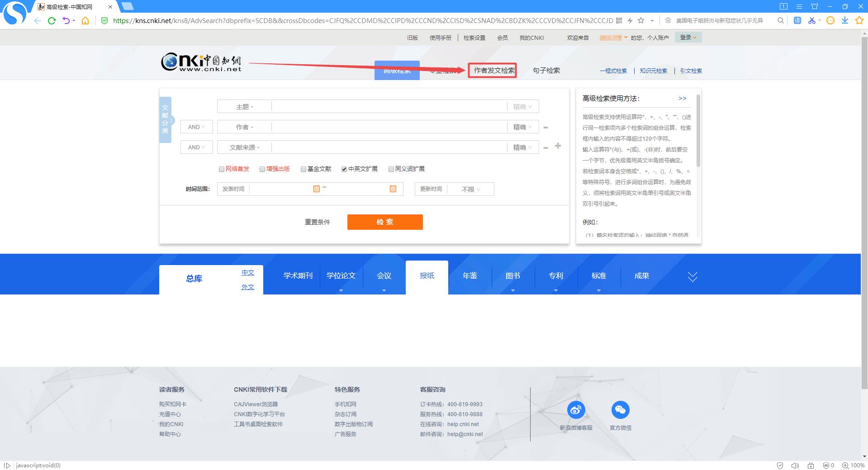Click 重置条件 to reset conditions
The height and width of the screenshot is (470, 868).
(318, 222)
